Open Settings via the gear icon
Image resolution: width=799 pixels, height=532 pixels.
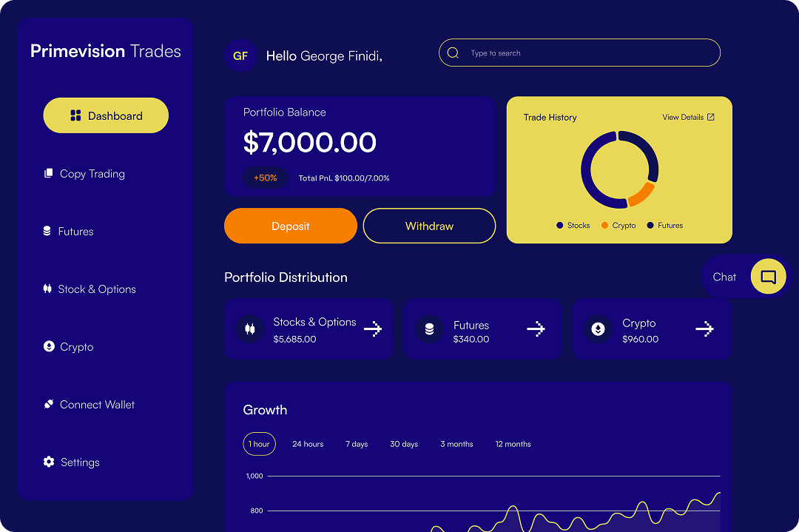(47, 462)
